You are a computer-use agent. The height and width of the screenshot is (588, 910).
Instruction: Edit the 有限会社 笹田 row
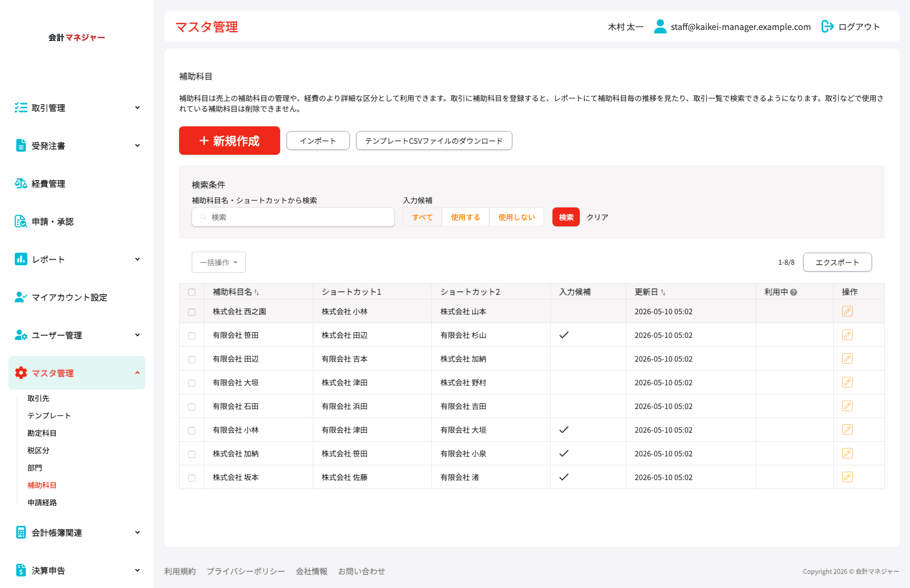[x=847, y=335]
